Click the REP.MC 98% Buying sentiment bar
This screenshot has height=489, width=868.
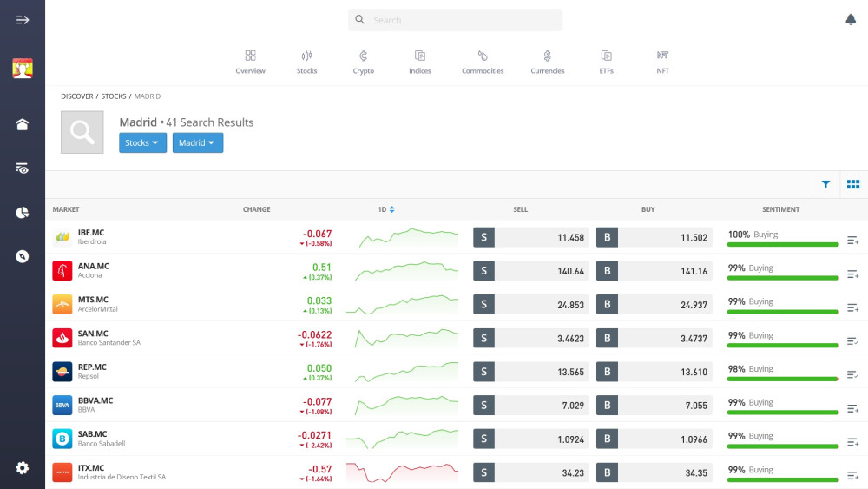783,379
